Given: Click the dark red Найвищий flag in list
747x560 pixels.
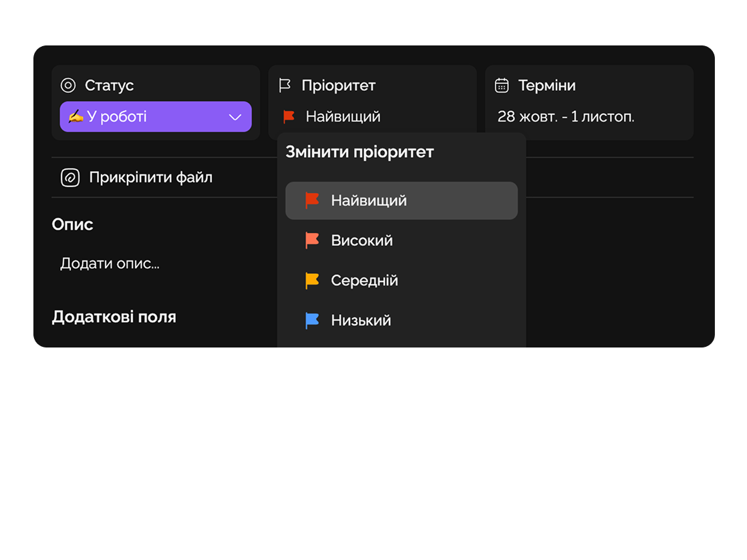Looking at the screenshot, I should (x=312, y=200).
